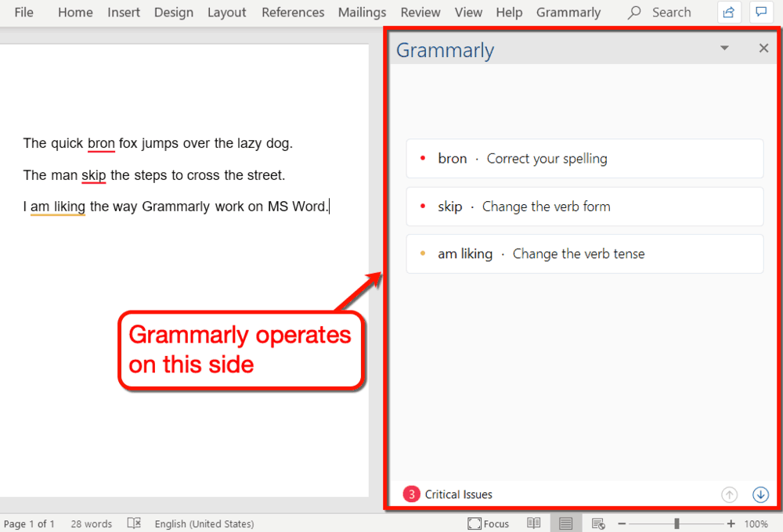Viewport: 783px width, 532px height.
Task: Open the 'skip' verb form suggestion card
Action: [585, 207]
